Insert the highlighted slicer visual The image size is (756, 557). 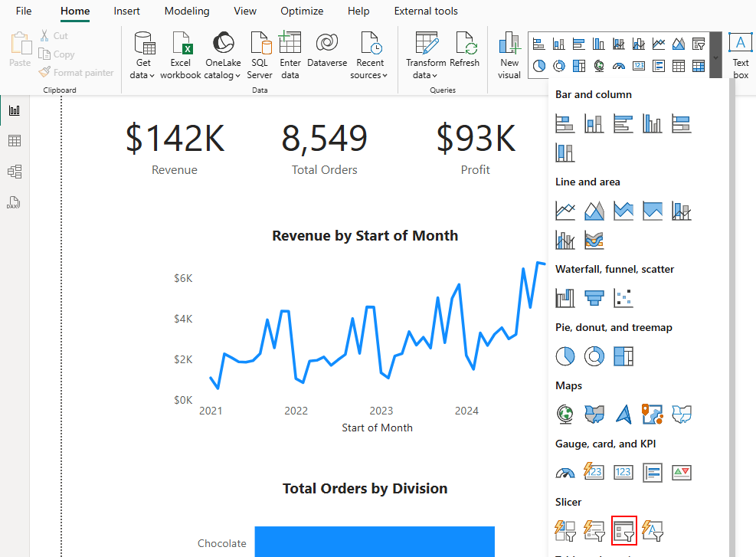click(624, 530)
